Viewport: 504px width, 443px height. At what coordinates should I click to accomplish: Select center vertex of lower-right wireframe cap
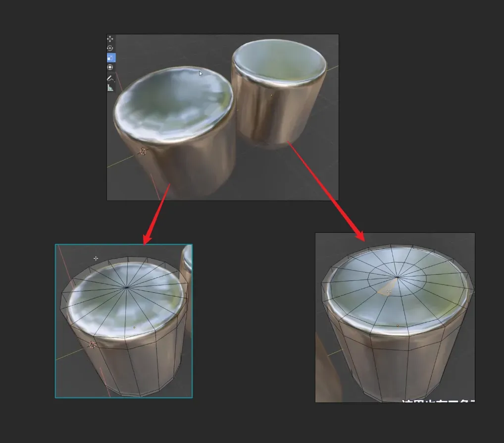398,277
